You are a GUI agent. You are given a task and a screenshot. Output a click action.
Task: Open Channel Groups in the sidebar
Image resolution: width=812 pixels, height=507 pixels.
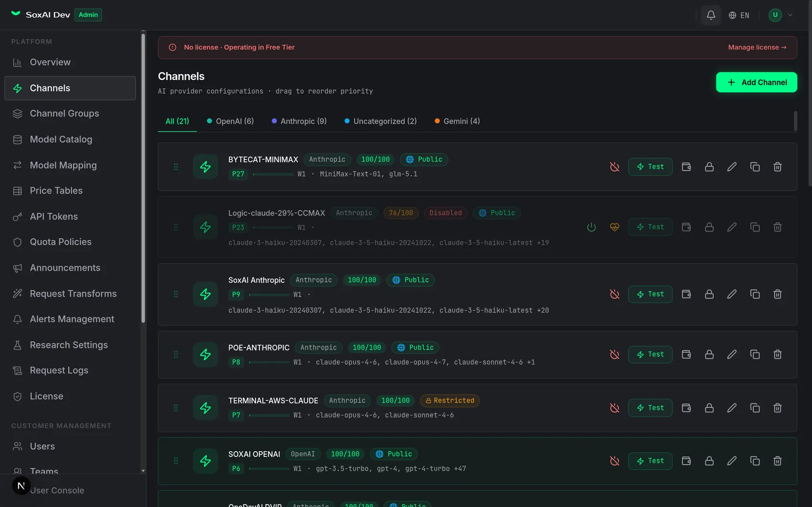click(70, 114)
